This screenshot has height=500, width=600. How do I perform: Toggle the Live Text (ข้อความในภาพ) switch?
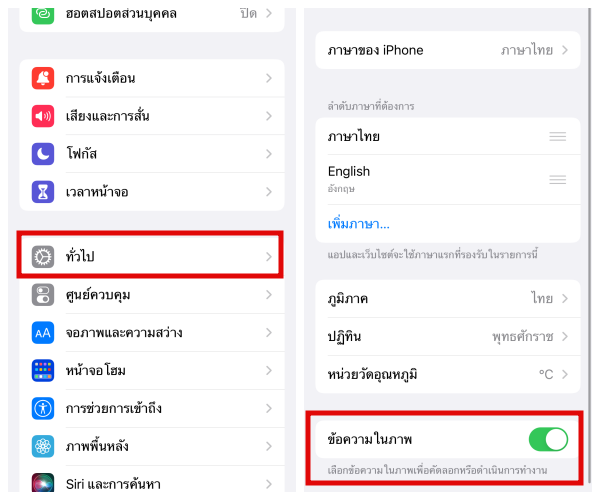[x=547, y=439]
